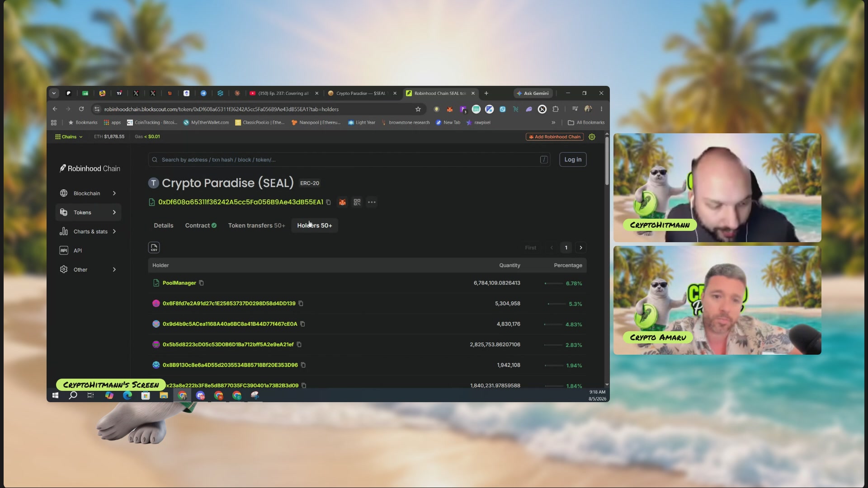868x488 pixels.
Task: Expand Tokens sidebar menu
Action: pyautogui.click(x=89, y=212)
